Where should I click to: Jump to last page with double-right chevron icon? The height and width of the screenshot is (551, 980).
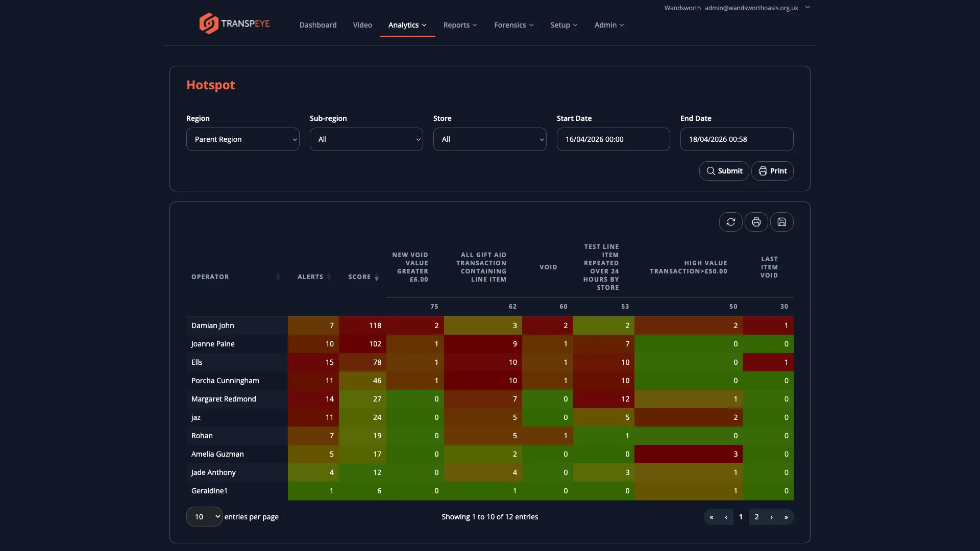tap(786, 517)
